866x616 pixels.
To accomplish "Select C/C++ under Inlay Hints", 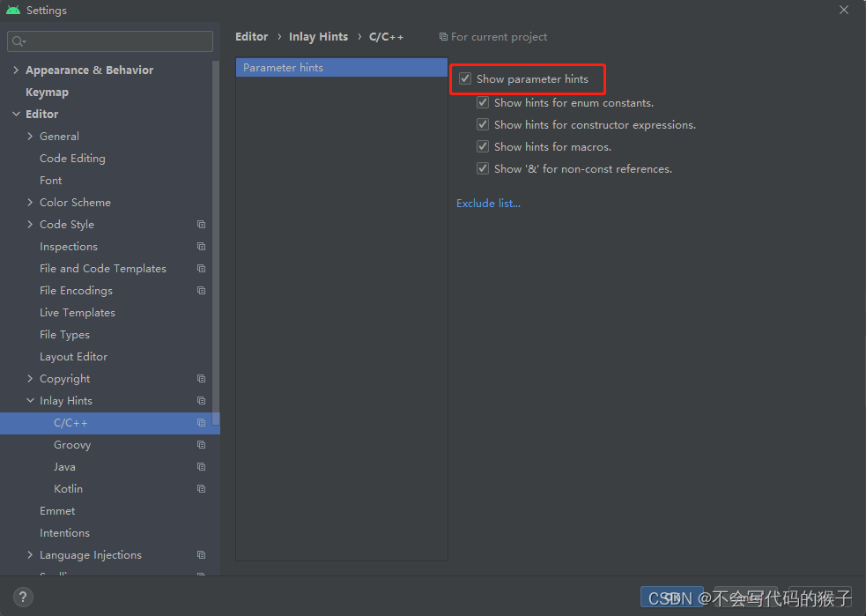I will pos(110,423).
